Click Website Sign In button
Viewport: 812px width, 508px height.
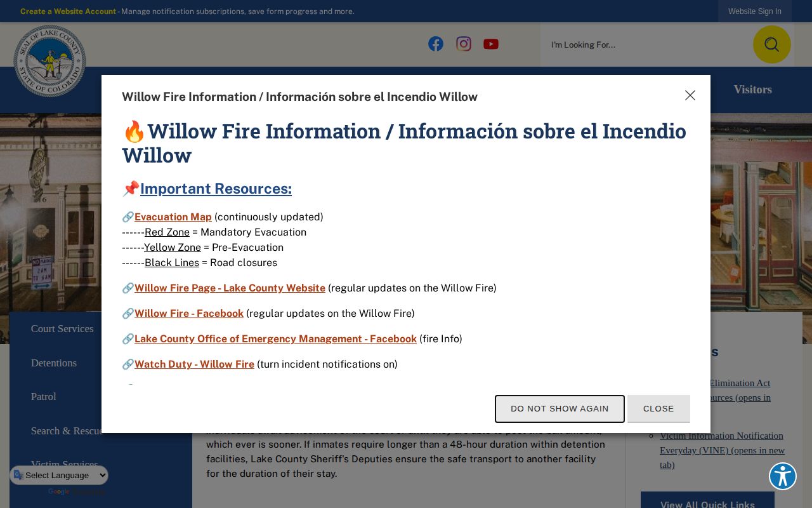point(755,11)
